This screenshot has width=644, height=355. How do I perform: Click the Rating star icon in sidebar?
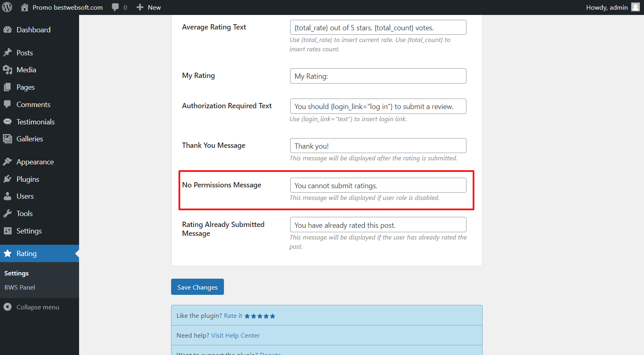tap(8, 254)
